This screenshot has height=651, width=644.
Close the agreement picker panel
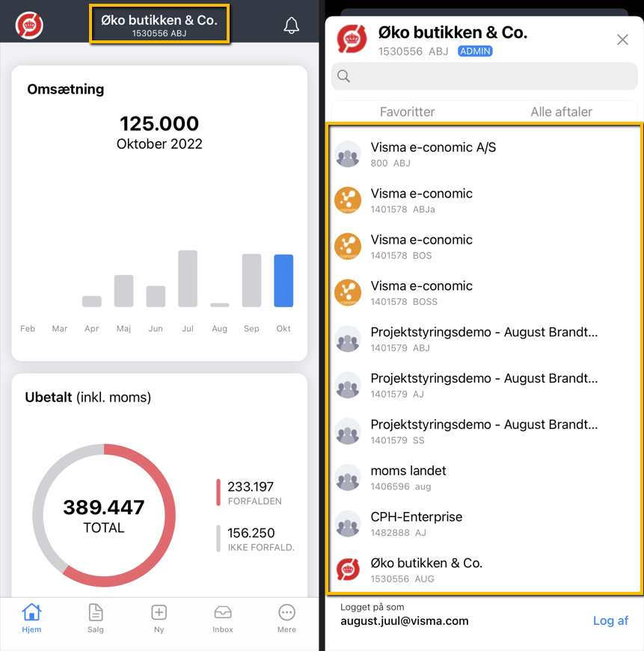[x=622, y=40]
